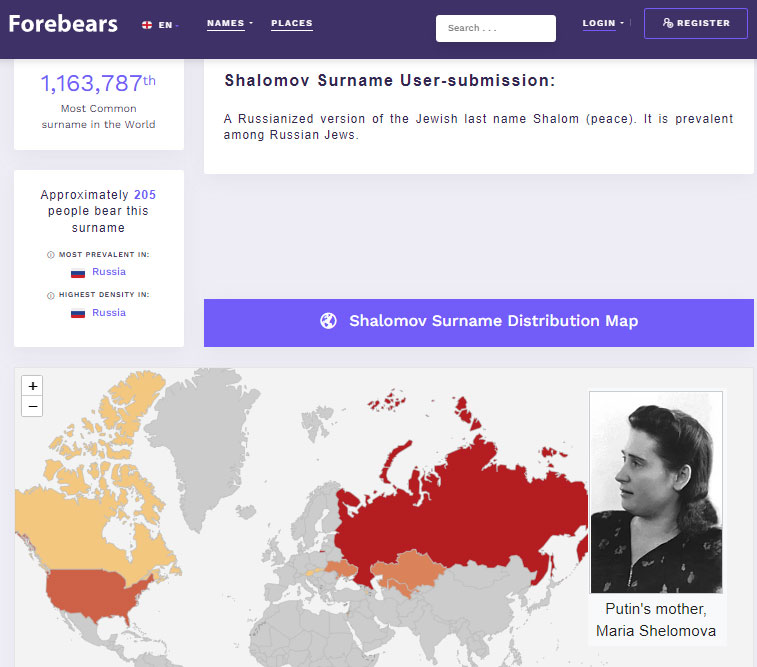Click the caption 'Putin's mother, Maria Shelomova'

click(656, 620)
